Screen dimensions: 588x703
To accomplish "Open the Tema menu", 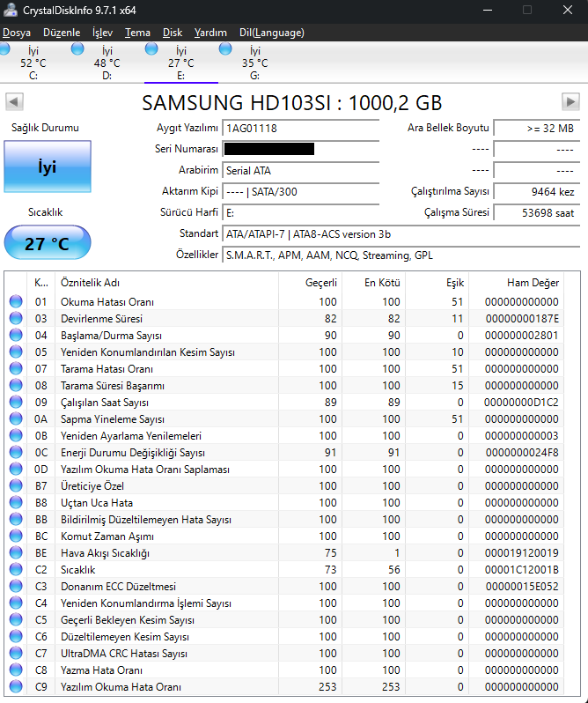I will tap(137, 33).
